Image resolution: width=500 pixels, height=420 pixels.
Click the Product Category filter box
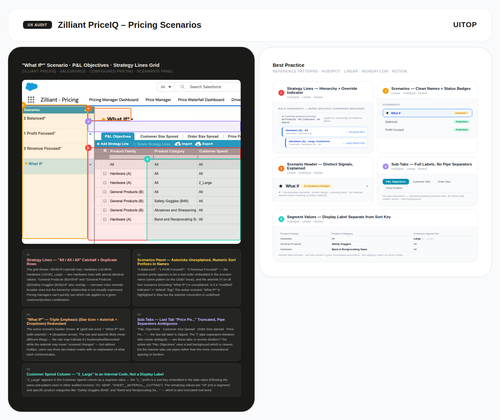point(175,157)
